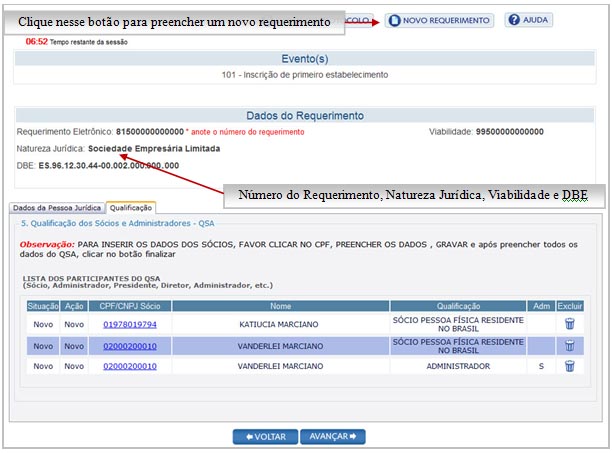Click the NOVO REQUERIMENTO button

(x=439, y=20)
